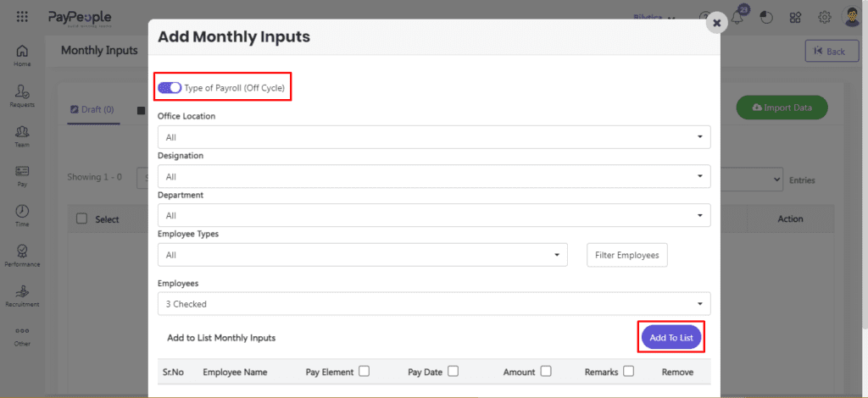The image size is (868, 398).
Task: Open the settings gear icon
Action: click(824, 17)
